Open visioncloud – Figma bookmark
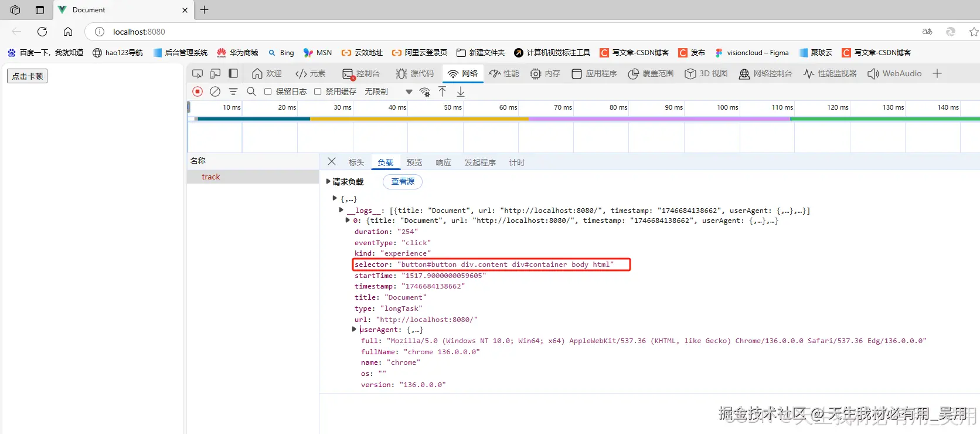The height and width of the screenshot is (434, 980). pos(751,53)
